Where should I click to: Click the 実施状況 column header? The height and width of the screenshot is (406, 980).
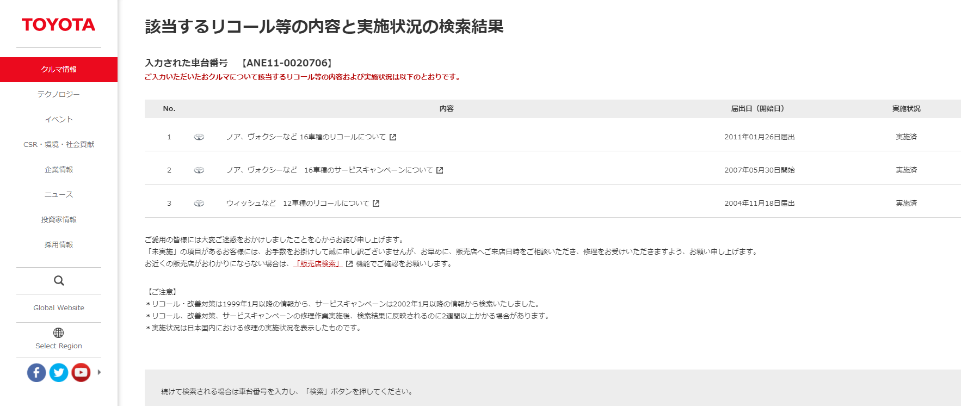click(907, 109)
